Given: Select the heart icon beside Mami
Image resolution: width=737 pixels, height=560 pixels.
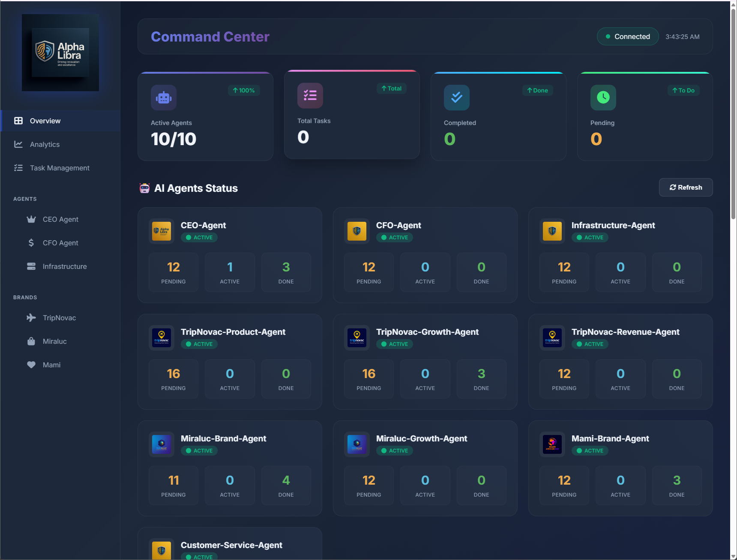Looking at the screenshot, I should [31, 365].
